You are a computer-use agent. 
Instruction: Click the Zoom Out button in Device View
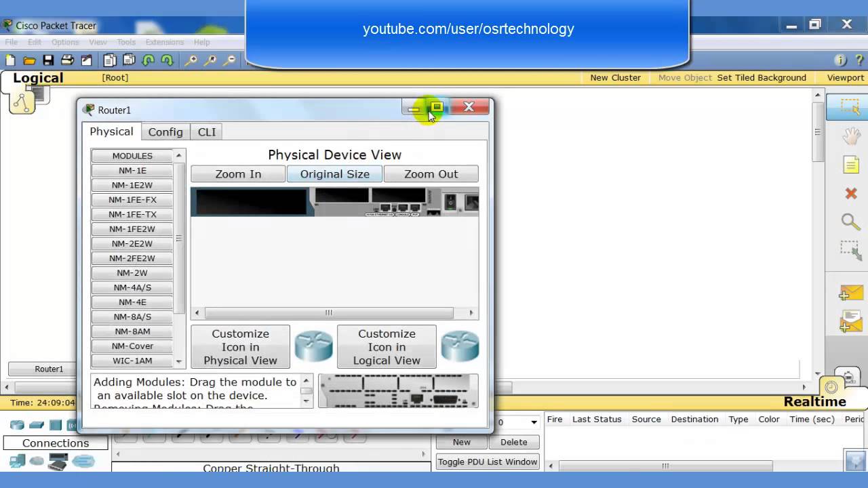(x=431, y=174)
